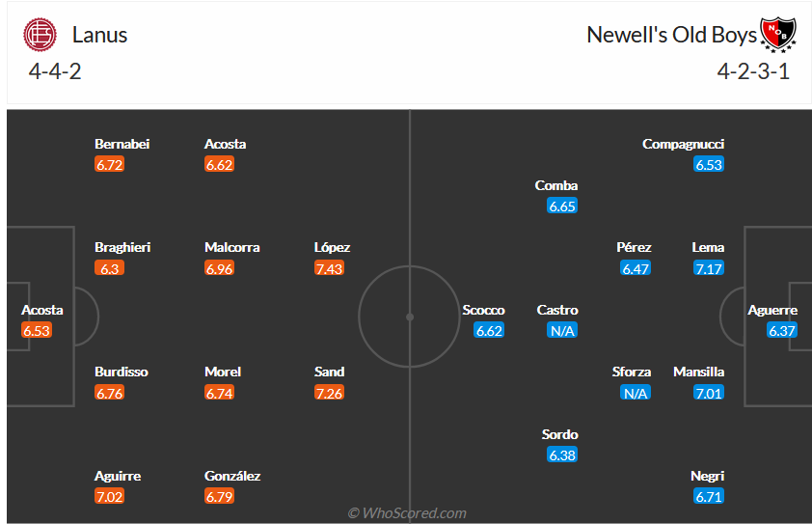Viewport: 812px width, 524px height.
Task: Select Newell's player Compagnucci
Action: pos(683,145)
